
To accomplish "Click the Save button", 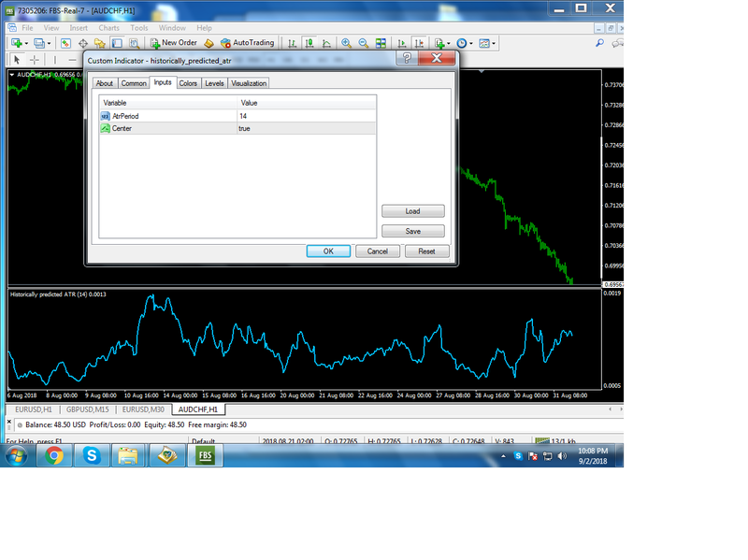I will click(x=412, y=231).
